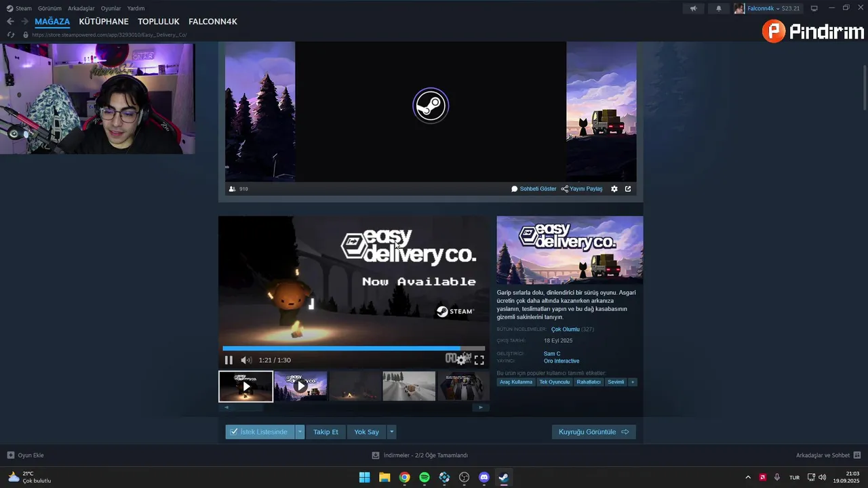Click Kuyruğu Görüntüle button

[593, 432]
